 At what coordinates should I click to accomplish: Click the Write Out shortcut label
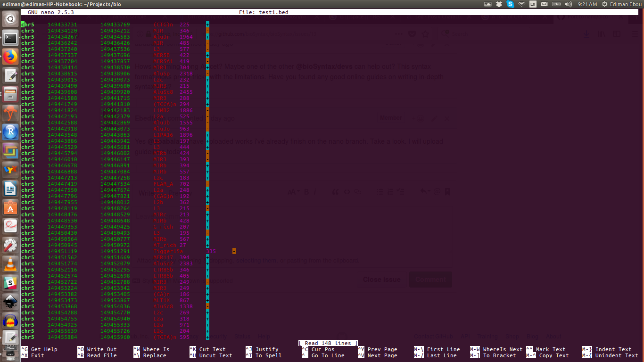pyautogui.click(x=102, y=349)
